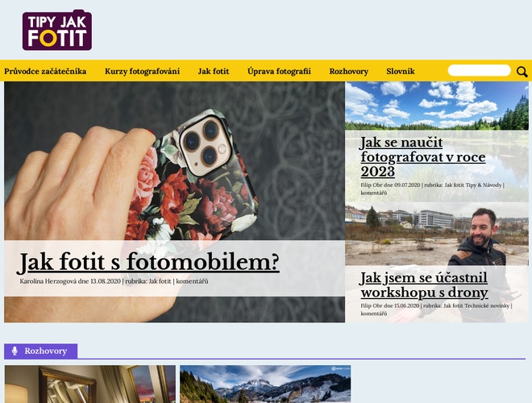Click the Jak fotit rubrika link under the fotomobilem headline
The image size is (532, 403).
click(160, 281)
